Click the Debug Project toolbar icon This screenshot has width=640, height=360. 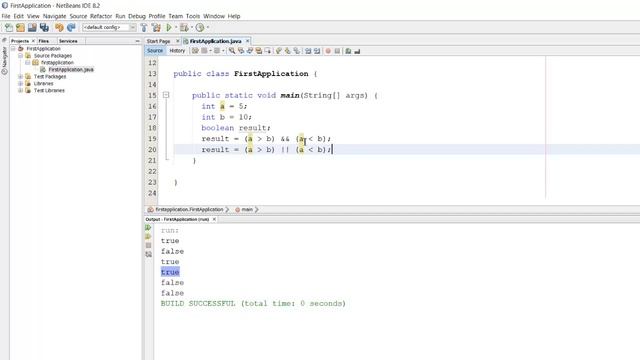click(184, 27)
